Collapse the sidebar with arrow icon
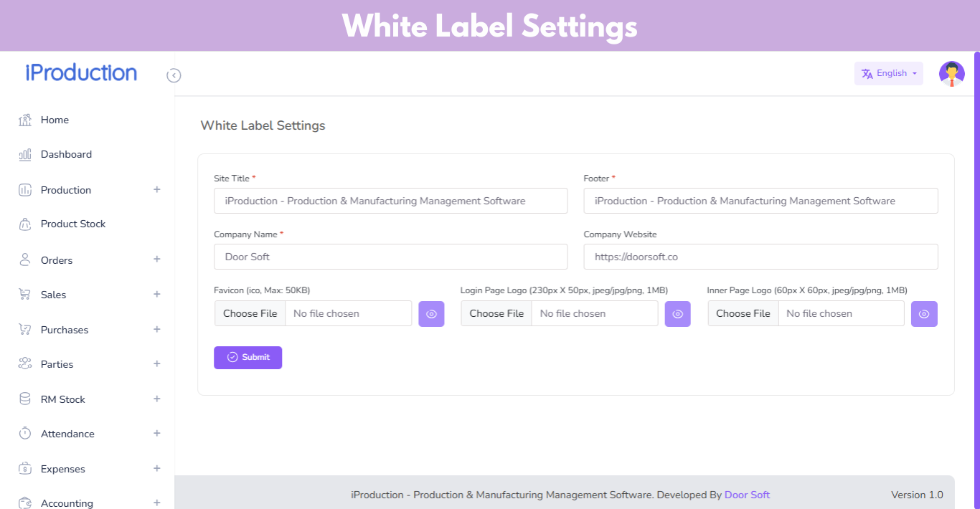 tap(174, 75)
